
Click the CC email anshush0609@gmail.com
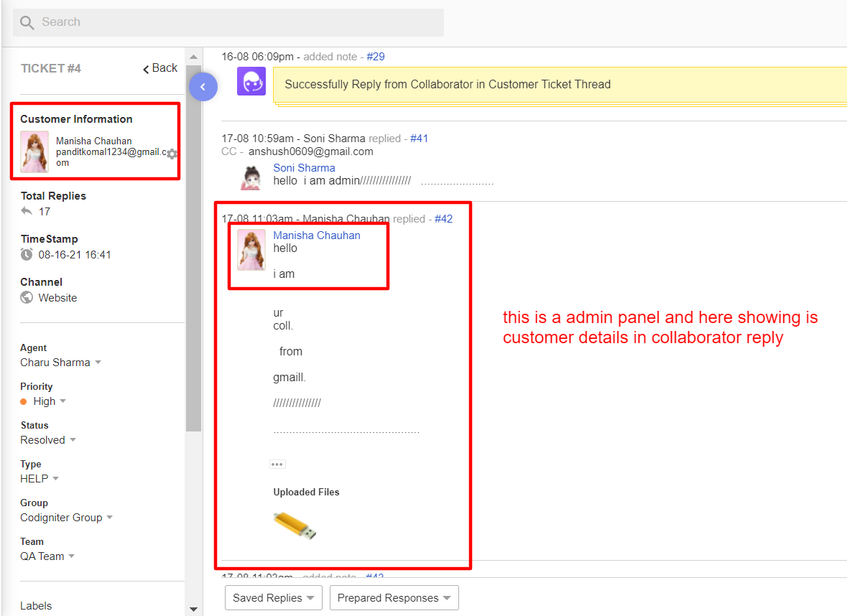coord(310,151)
